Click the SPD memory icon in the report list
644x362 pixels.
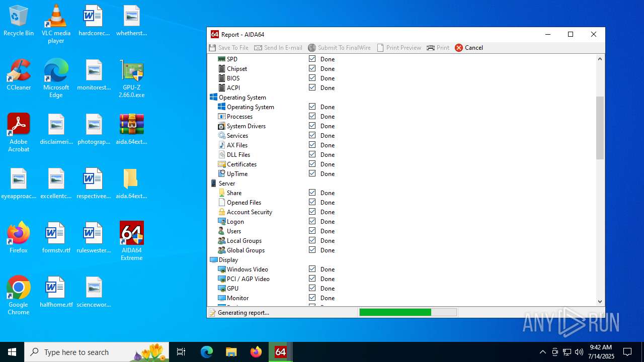pos(221,59)
